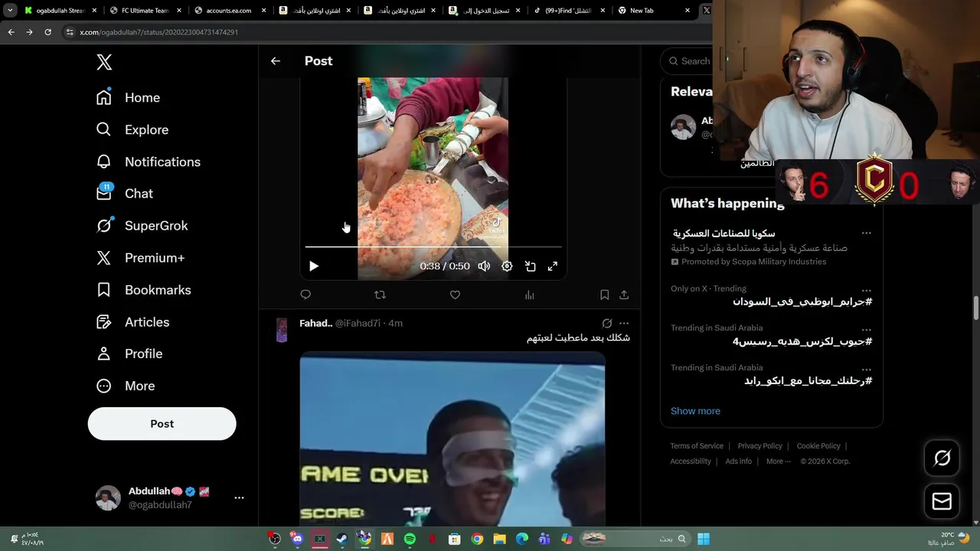Bookmark the video post
The width and height of the screenshot is (980, 551).
click(x=604, y=295)
